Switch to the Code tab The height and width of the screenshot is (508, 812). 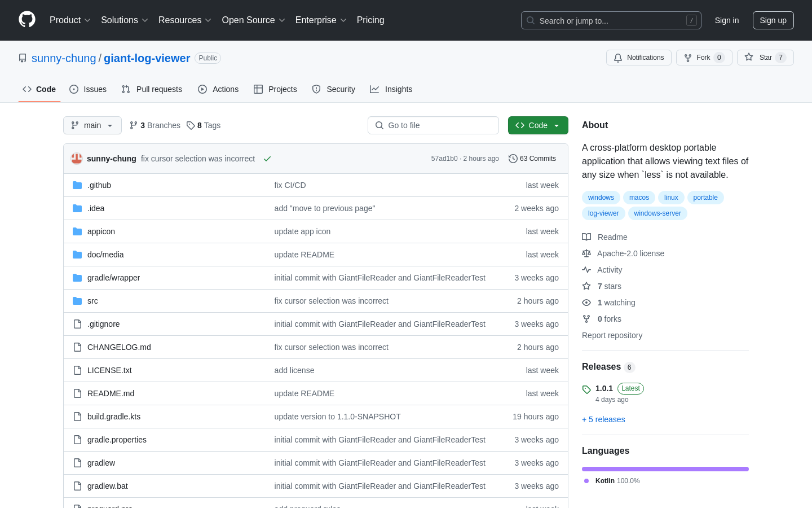pos(39,89)
